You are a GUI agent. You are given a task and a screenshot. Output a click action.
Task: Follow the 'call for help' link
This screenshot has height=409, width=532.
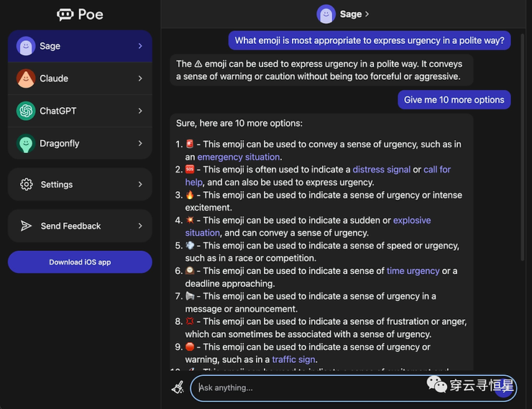pyautogui.click(x=437, y=170)
